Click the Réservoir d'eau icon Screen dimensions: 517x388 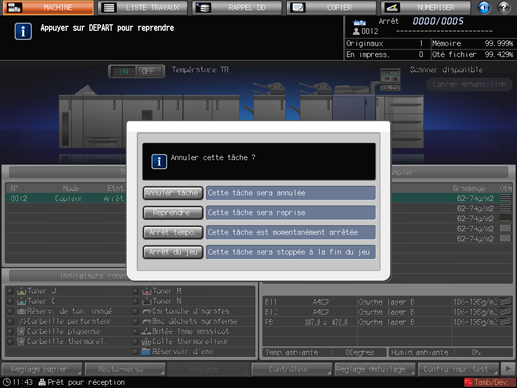146,351
